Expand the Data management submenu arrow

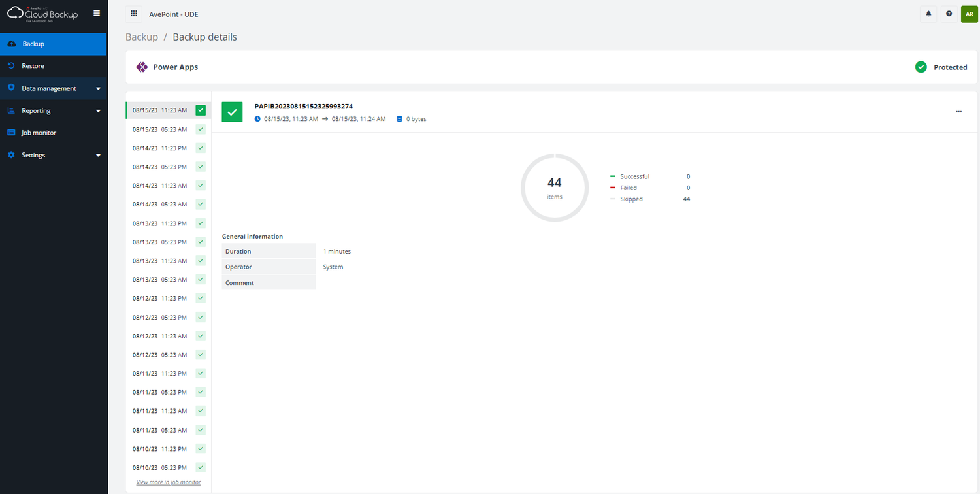tap(98, 88)
